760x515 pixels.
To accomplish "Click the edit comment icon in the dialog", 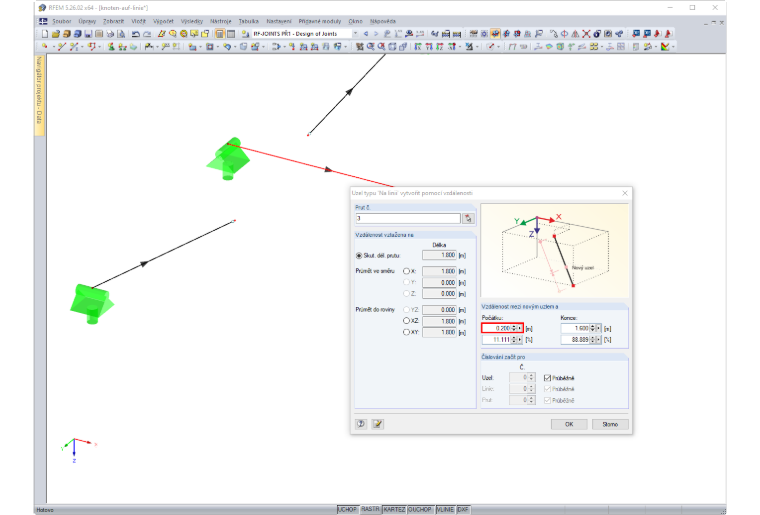I will [x=378, y=424].
